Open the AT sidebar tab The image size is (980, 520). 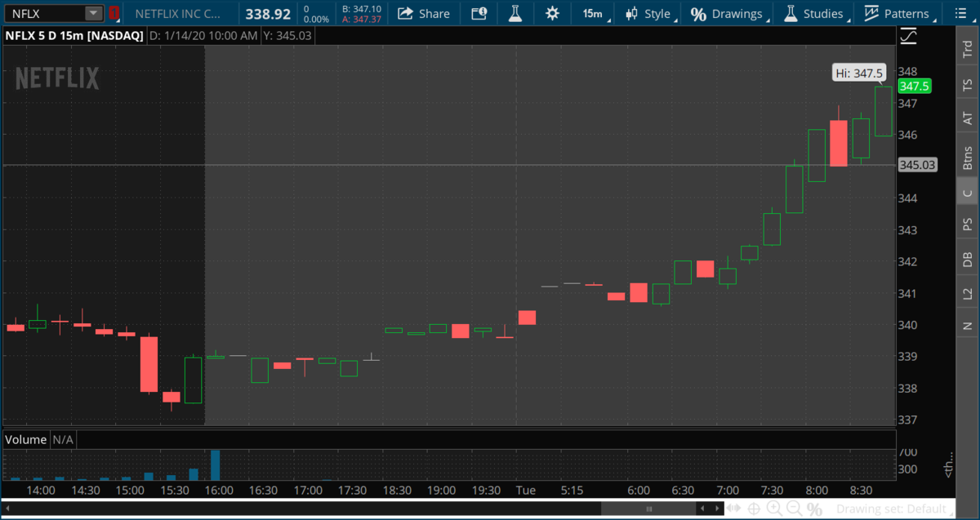[968, 119]
